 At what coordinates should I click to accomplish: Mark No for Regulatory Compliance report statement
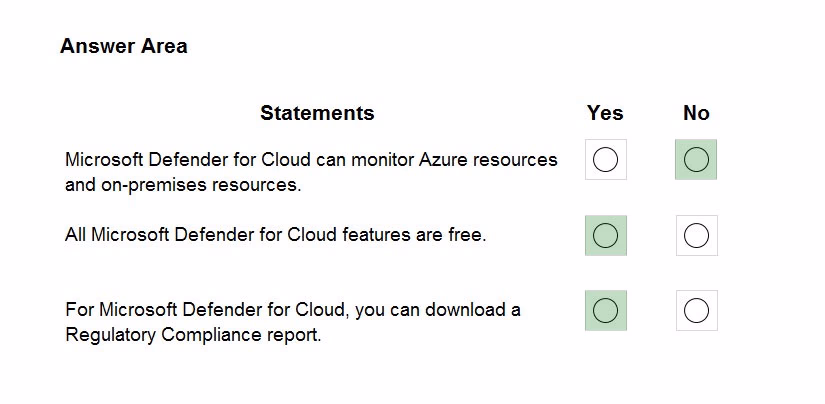[x=697, y=310]
